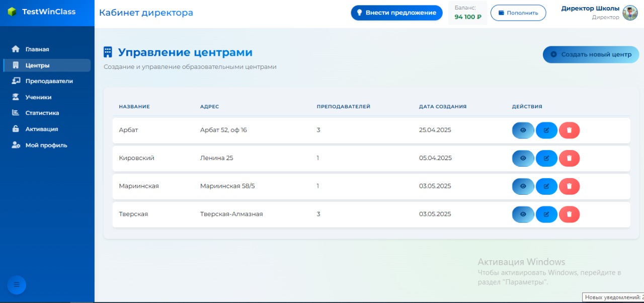Delete the Мариинская center

(x=569, y=186)
